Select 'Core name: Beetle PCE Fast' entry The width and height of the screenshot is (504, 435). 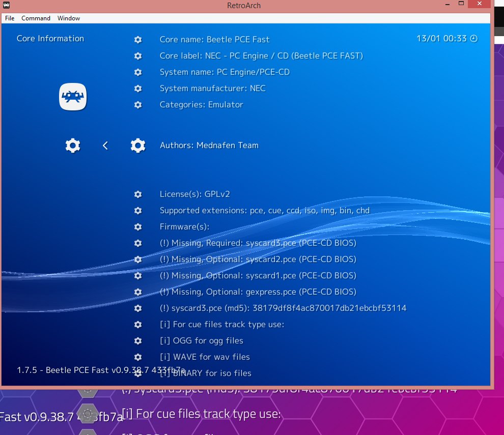[x=214, y=40]
